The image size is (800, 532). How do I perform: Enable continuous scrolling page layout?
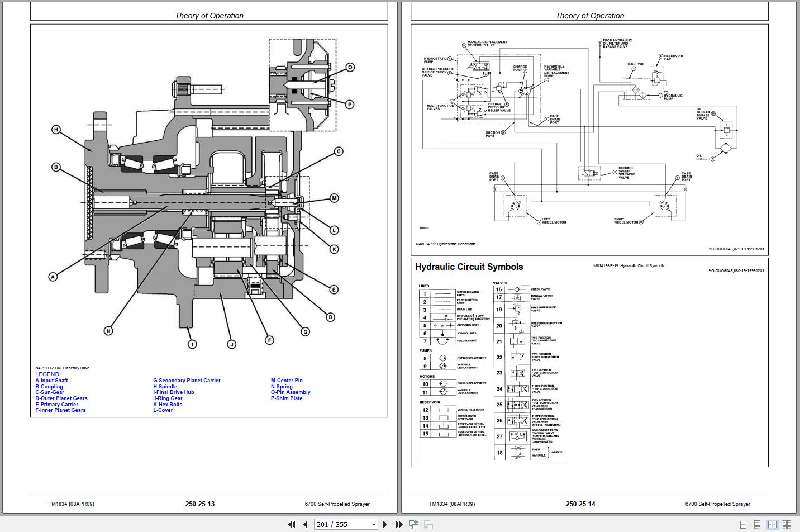[x=758, y=524]
